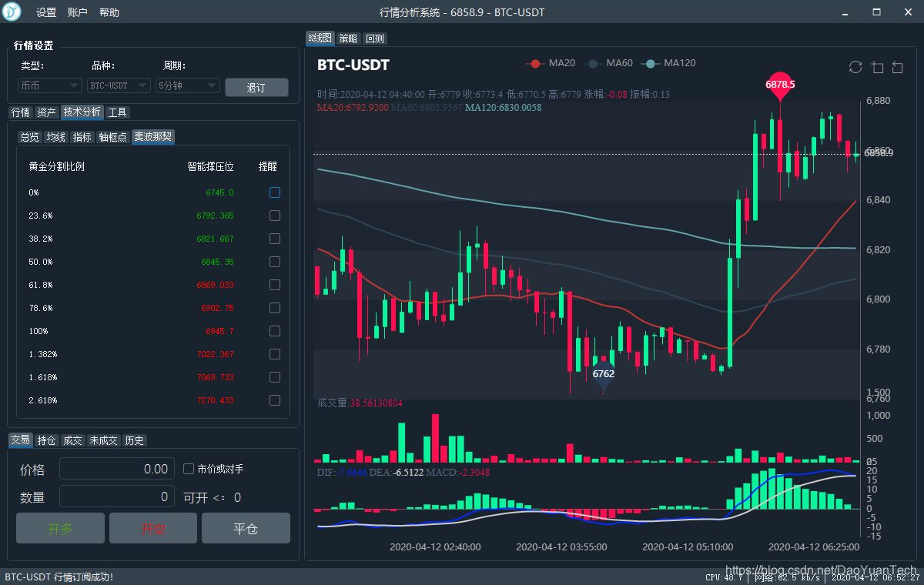The height and width of the screenshot is (585, 924).
Task: Open the 均线 sub-tab
Action: pyautogui.click(x=55, y=137)
